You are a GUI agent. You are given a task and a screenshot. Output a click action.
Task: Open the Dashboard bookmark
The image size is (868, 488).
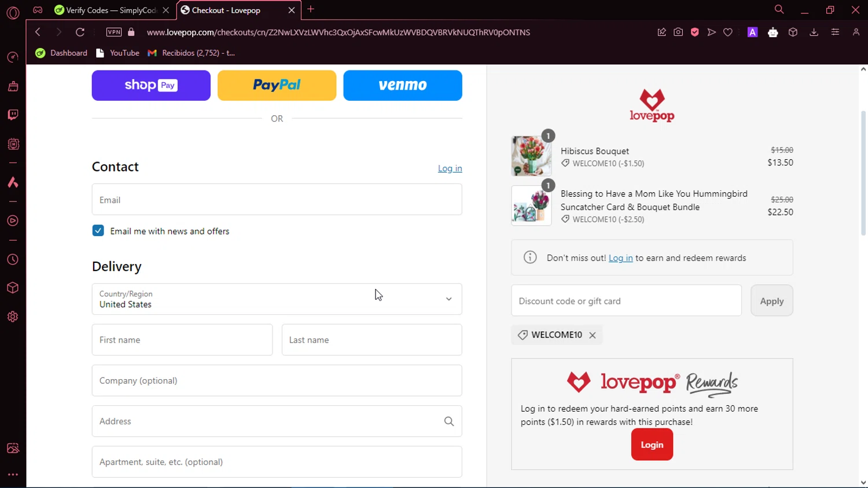click(x=61, y=53)
